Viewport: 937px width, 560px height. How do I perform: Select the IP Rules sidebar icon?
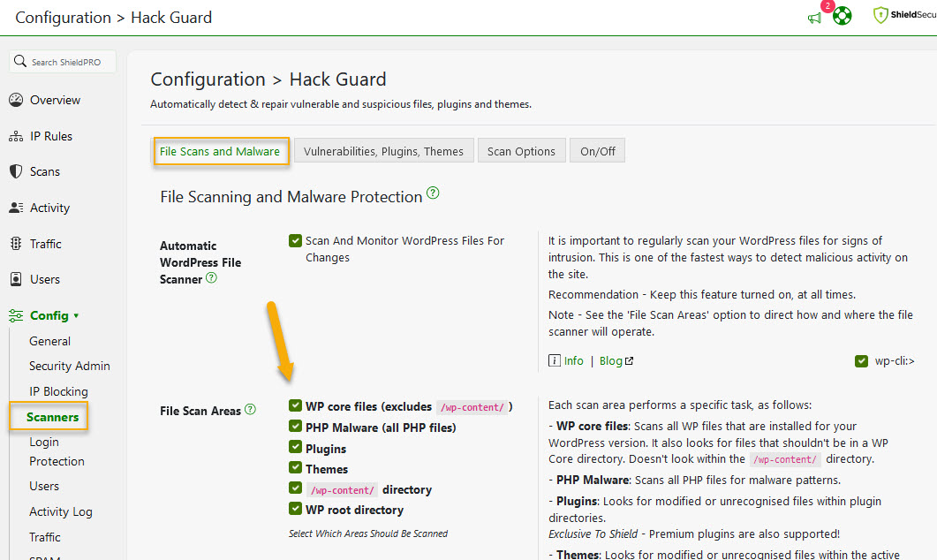(16, 136)
